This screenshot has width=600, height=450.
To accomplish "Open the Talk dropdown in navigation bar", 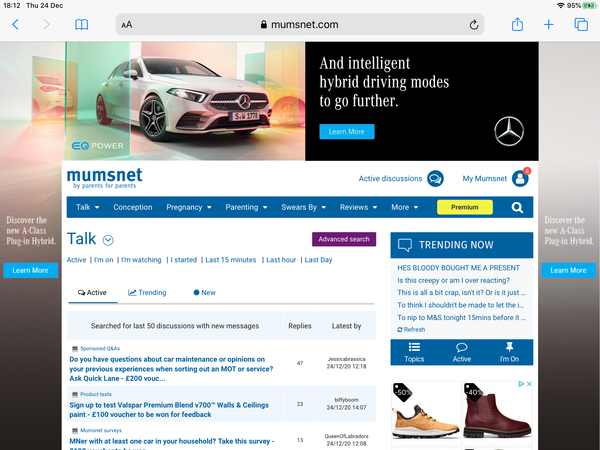I will point(87,207).
